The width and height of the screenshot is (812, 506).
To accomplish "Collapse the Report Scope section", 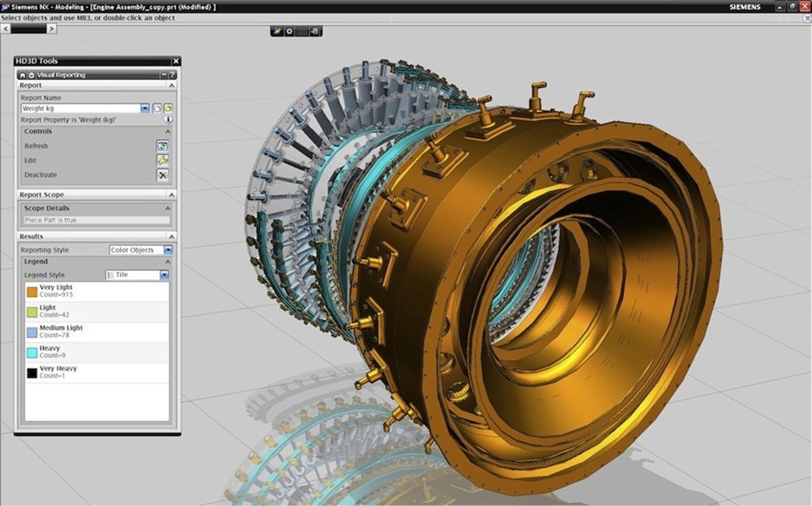I will coord(171,195).
